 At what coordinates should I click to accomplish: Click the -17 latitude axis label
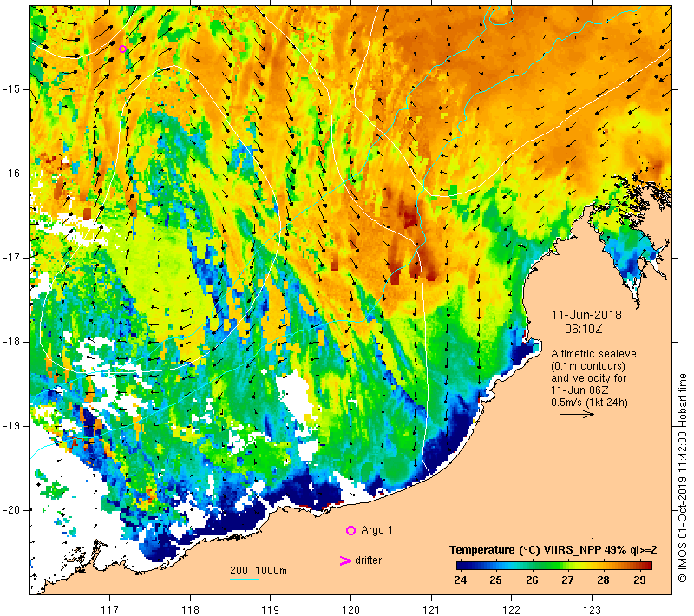coord(11,258)
